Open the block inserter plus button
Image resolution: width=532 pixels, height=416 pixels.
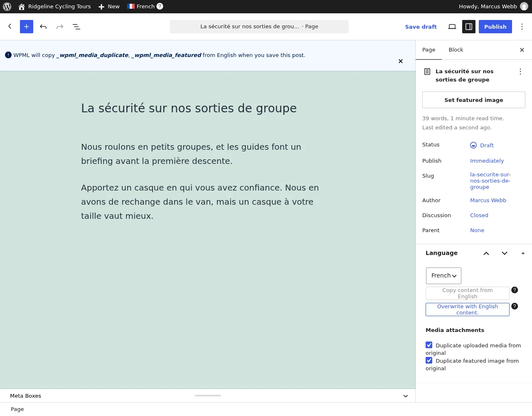pyautogui.click(x=27, y=27)
